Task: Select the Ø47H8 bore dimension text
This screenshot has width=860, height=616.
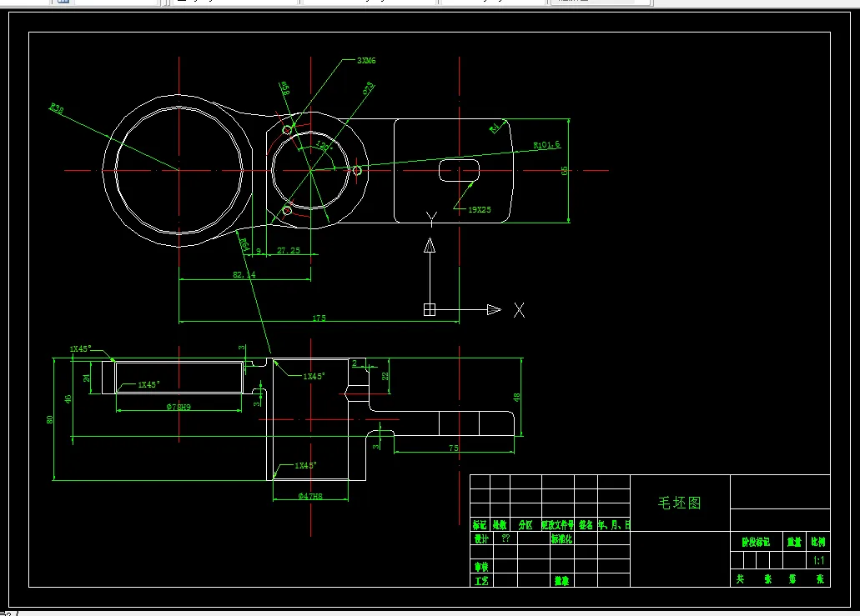Action: 310,496
